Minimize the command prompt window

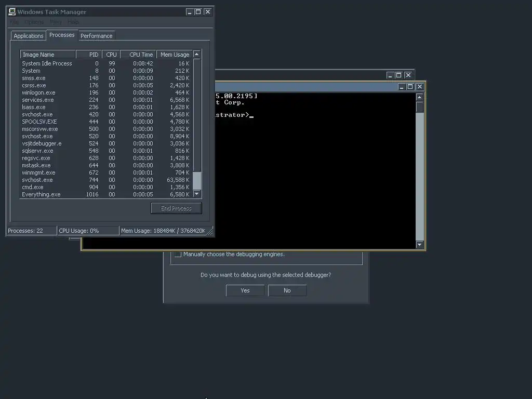(x=402, y=87)
